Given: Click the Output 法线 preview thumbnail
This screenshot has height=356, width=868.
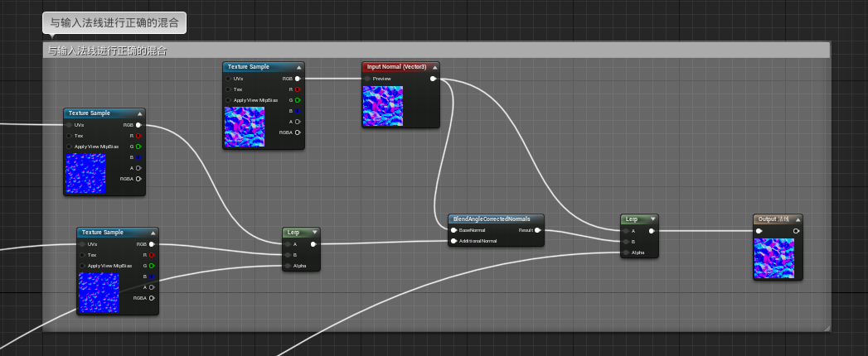Looking at the screenshot, I should (x=773, y=258).
